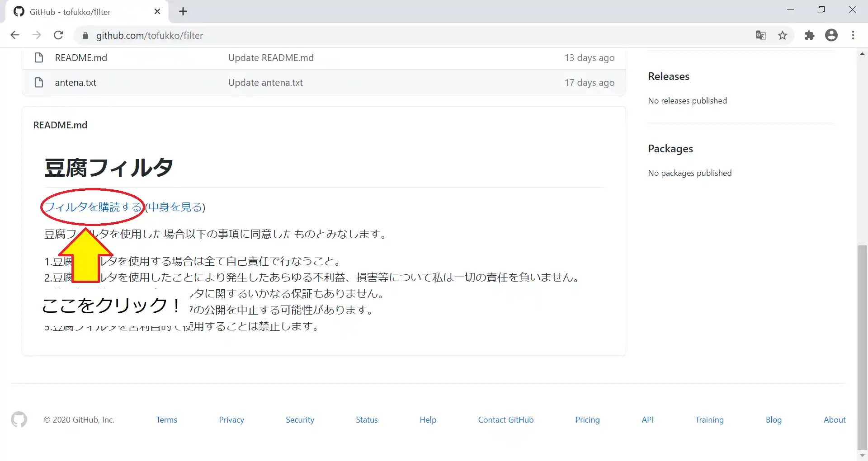Image resolution: width=868 pixels, height=461 pixels.
Task: Open the 'Update README.md' commit message
Action: click(271, 58)
